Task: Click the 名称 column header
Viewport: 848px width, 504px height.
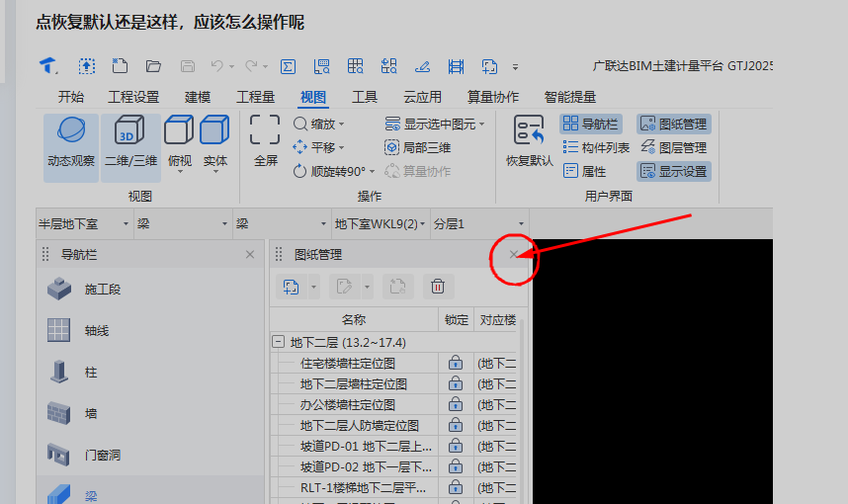Action: (x=354, y=319)
